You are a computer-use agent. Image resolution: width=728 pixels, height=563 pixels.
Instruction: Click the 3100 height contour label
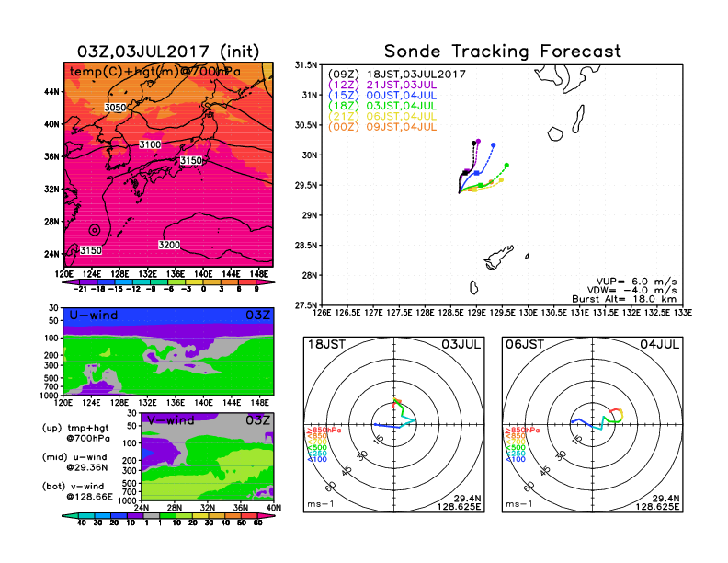click(x=150, y=144)
